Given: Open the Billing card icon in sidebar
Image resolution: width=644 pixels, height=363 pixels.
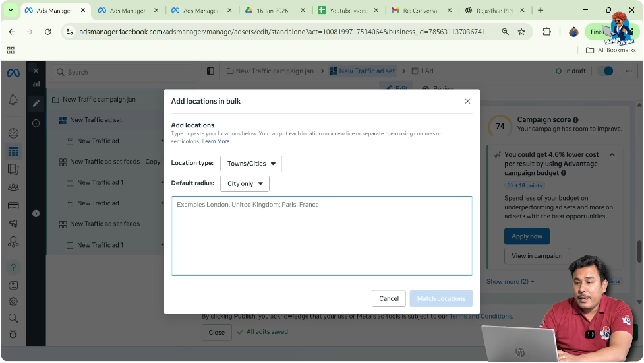Looking at the screenshot, I should [x=13, y=205].
